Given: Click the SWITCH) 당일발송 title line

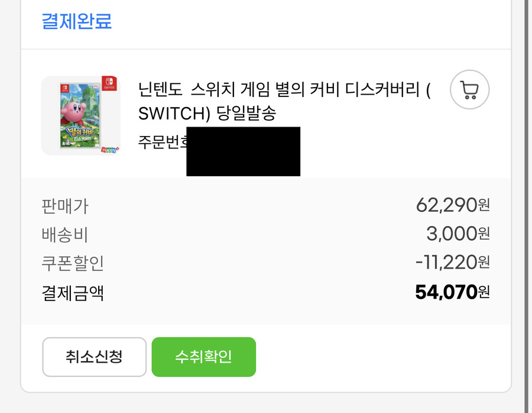Looking at the screenshot, I should (207, 113).
